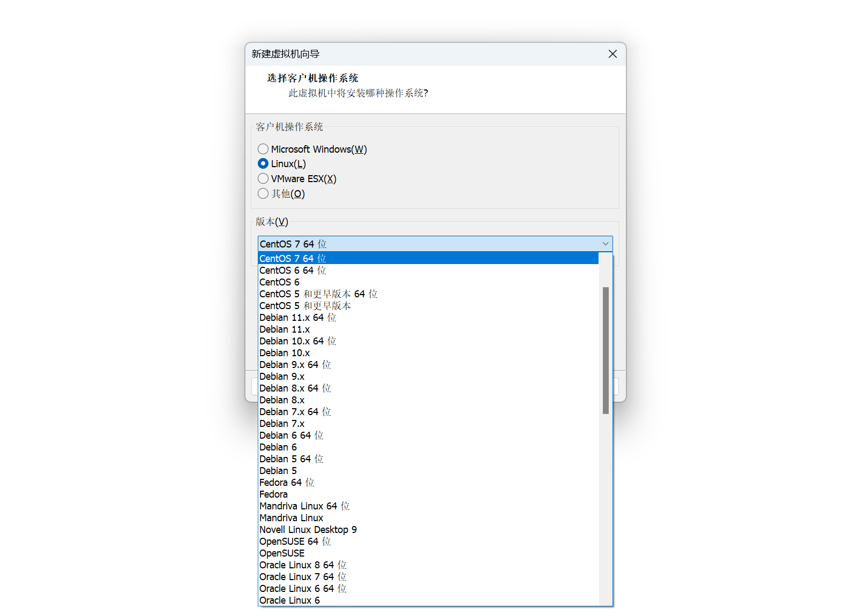
Task: Select Debian 11.x version
Action: pos(428,329)
